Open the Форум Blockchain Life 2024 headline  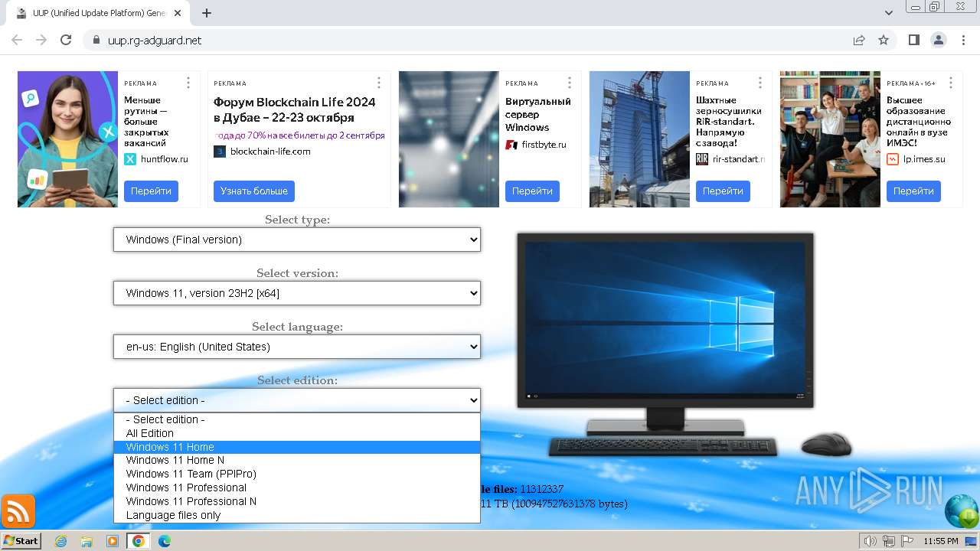[295, 109]
